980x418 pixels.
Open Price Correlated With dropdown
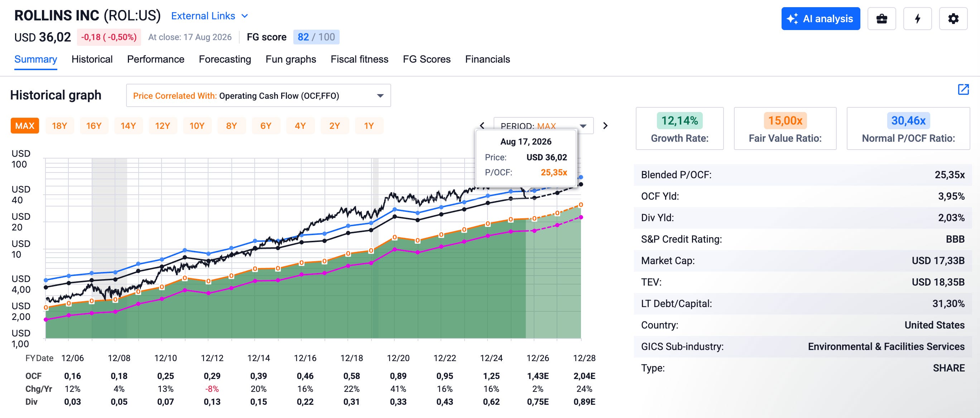pyautogui.click(x=258, y=96)
